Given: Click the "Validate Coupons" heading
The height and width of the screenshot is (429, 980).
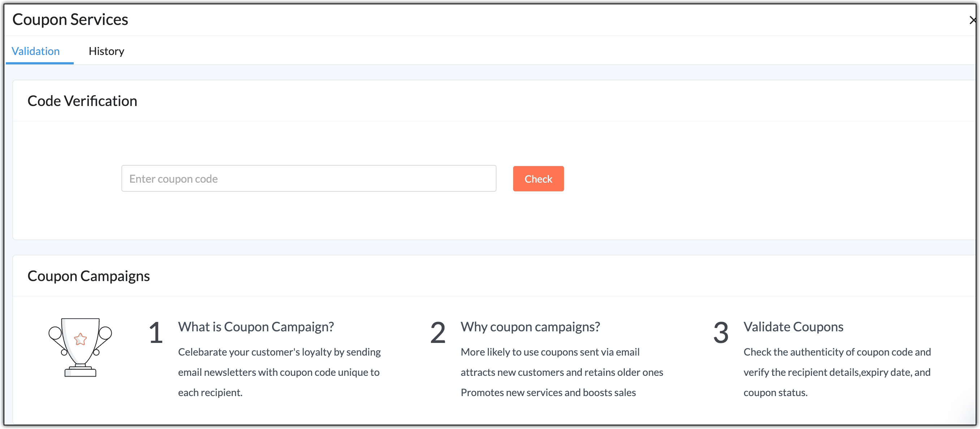Looking at the screenshot, I should point(793,327).
